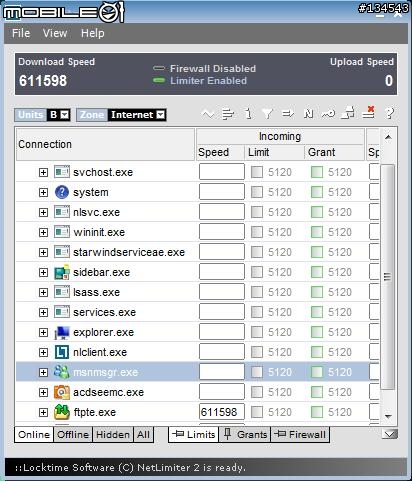Viewport: 412px width, 481px height.
Task: Click the N toolbar icon
Action: click(309, 114)
